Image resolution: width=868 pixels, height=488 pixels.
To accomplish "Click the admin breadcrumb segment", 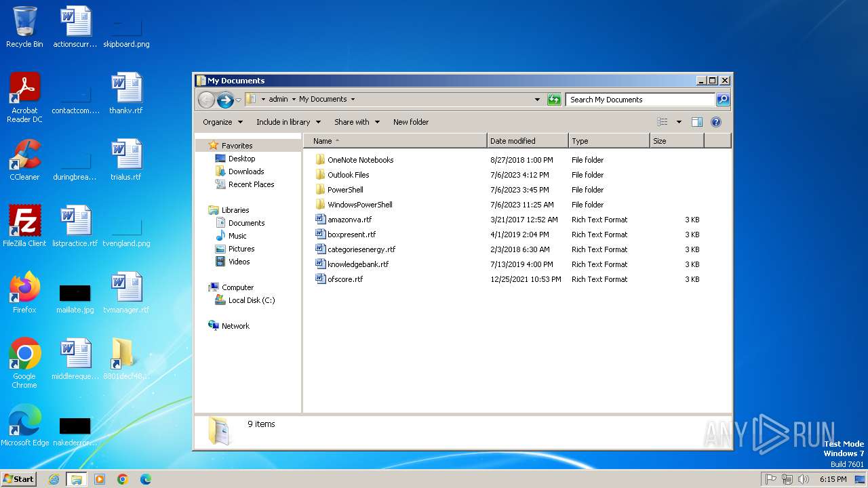I will click(278, 99).
